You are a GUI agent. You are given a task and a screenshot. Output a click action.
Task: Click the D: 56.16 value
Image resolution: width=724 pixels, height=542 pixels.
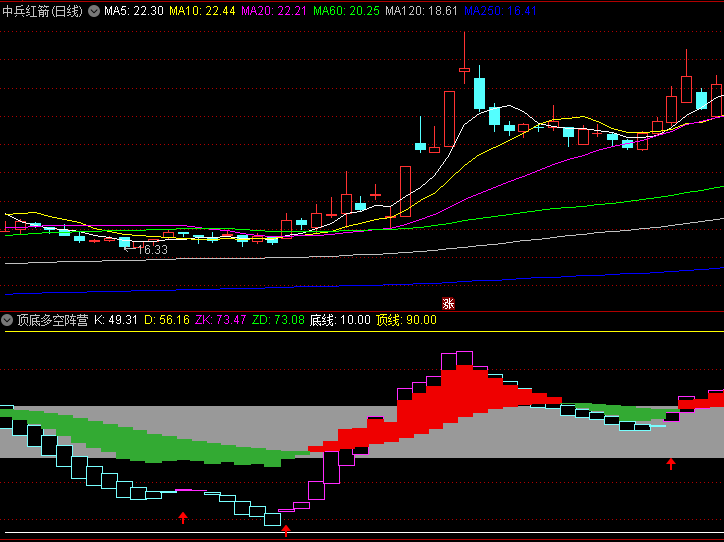[167, 320]
